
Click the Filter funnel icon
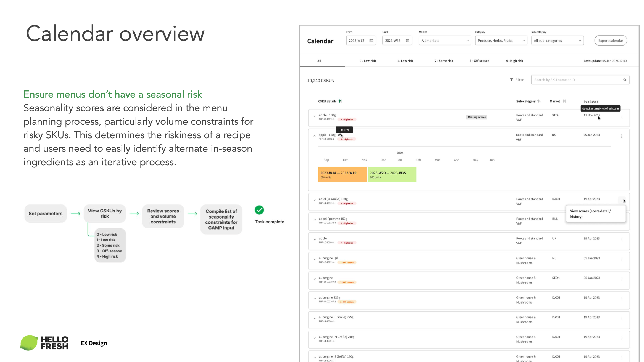(511, 80)
